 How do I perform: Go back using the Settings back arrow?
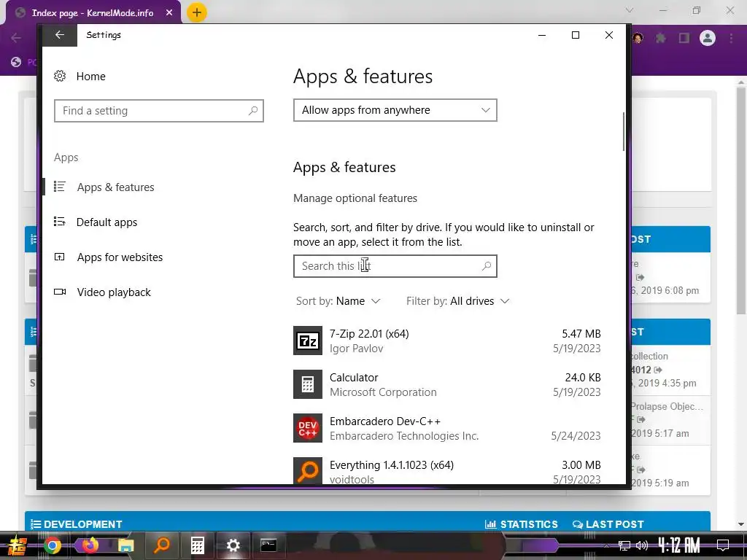[60, 35]
